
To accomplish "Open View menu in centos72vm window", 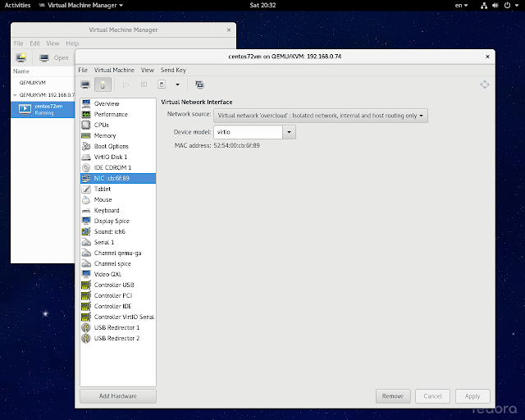I will coord(148,70).
